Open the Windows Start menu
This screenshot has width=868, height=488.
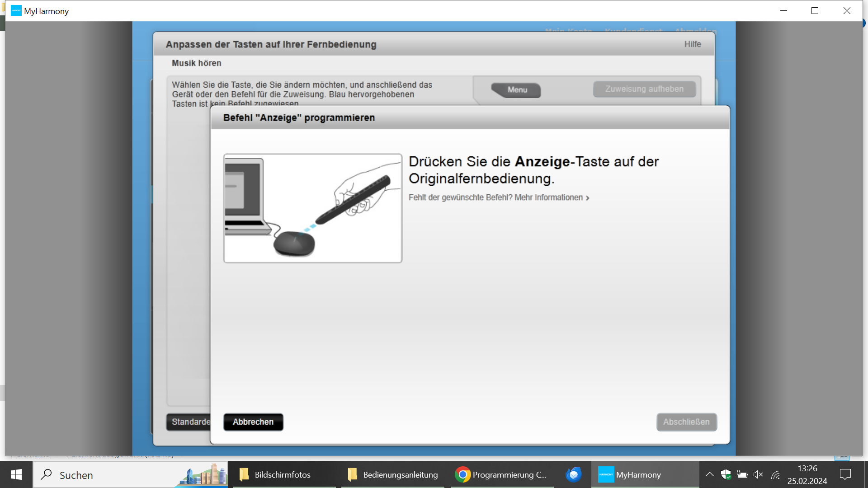pyautogui.click(x=16, y=474)
